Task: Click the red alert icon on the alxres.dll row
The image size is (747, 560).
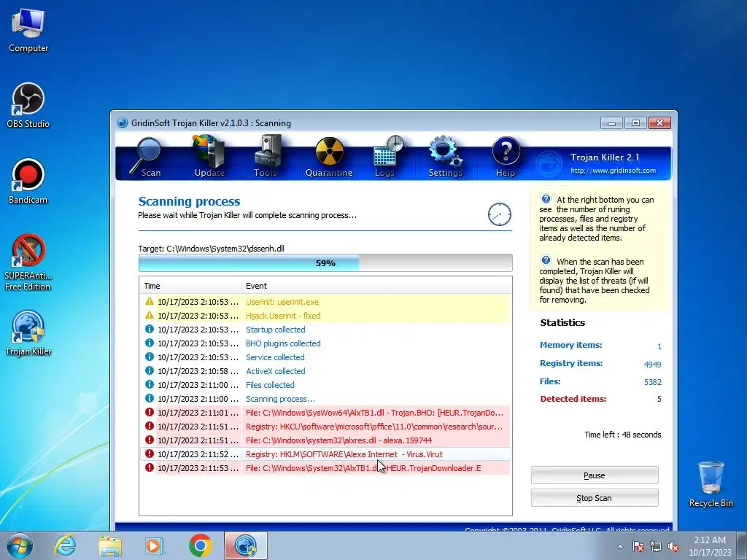Action: pos(150,440)
